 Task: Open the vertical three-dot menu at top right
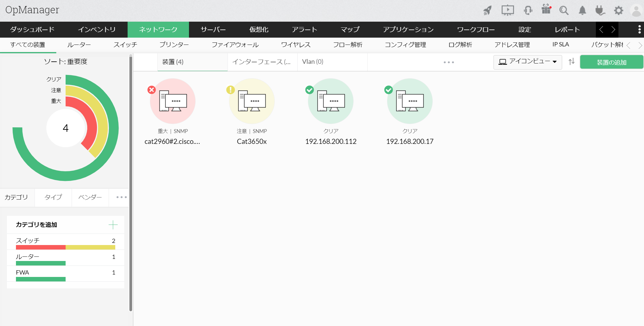639,29
